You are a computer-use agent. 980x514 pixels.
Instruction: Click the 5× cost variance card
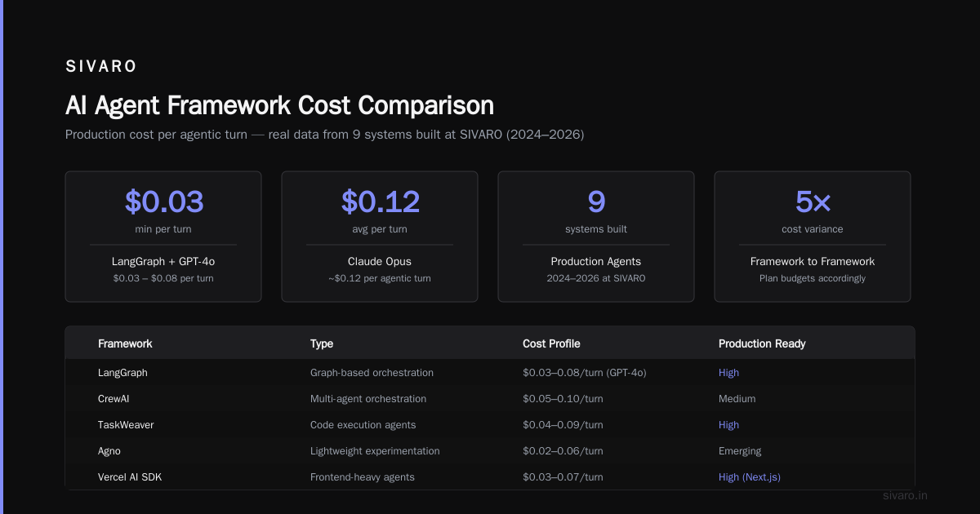click(x=813, y=237)
